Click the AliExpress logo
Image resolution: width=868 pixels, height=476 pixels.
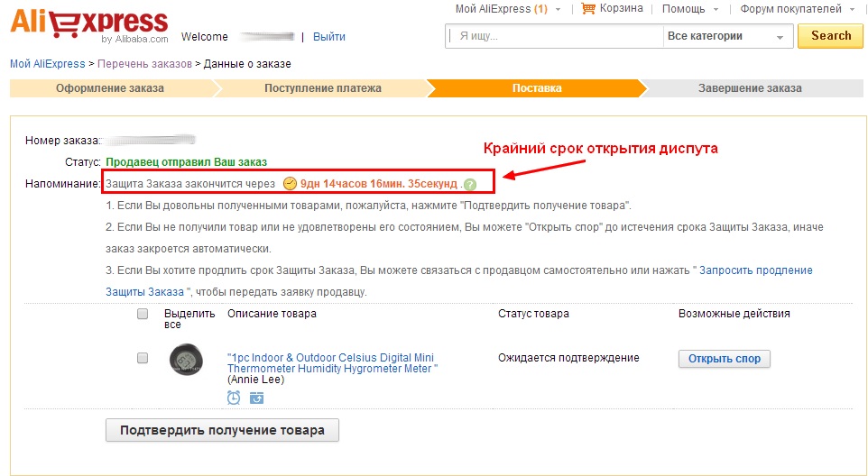[x=89, y=25]
